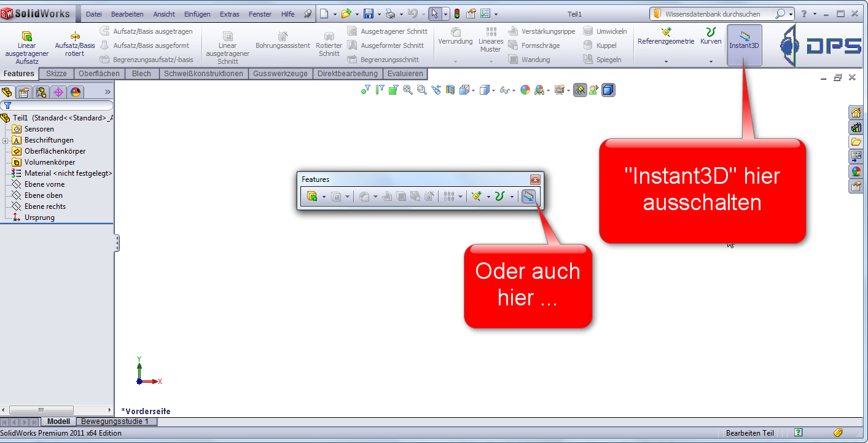Click Spiegeln mirror command
868x443 pixels.
[602, 60]
